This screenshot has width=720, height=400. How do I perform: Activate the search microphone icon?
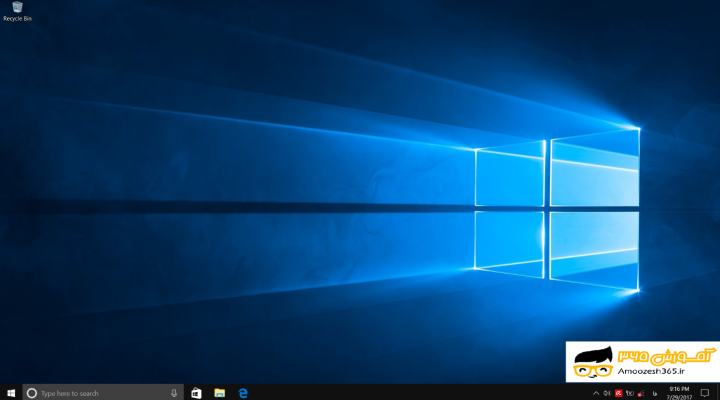click(174, 393)
